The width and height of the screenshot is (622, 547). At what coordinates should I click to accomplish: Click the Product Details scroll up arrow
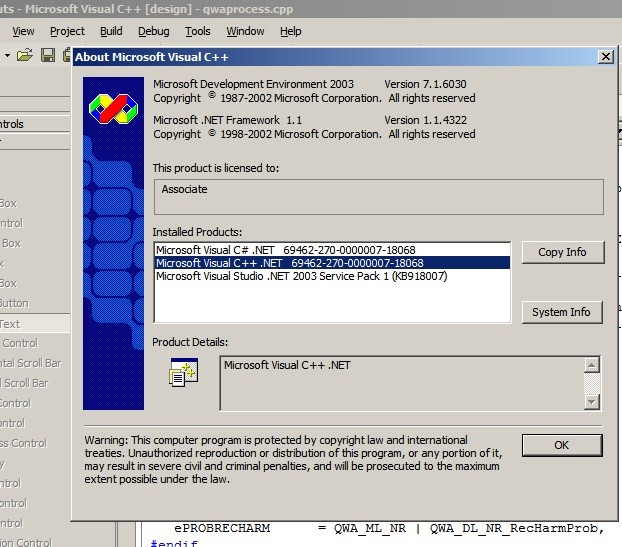click(591, 365)
